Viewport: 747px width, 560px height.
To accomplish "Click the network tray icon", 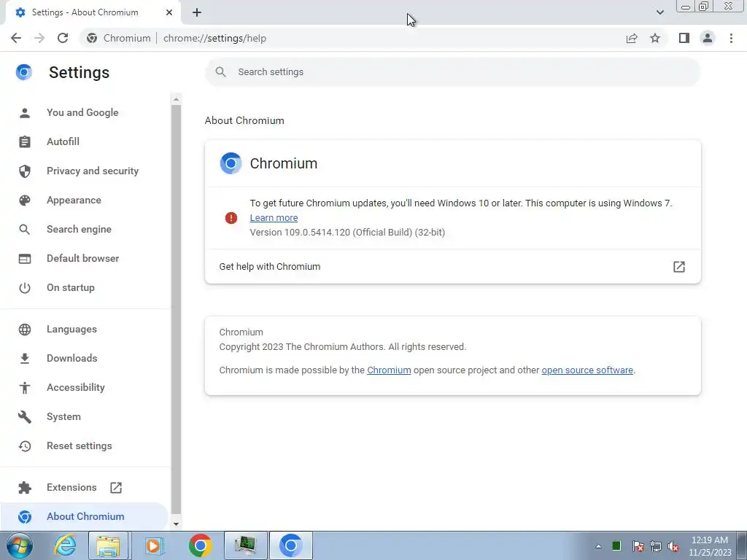I will [x=656, y=546].
